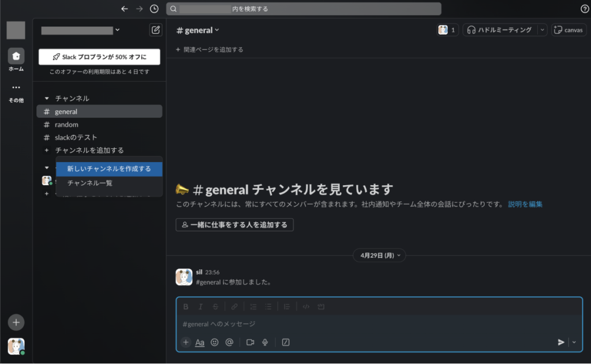The image size is (591, 364).
Task: Open the history clock icon
Action: click(154, 9)
